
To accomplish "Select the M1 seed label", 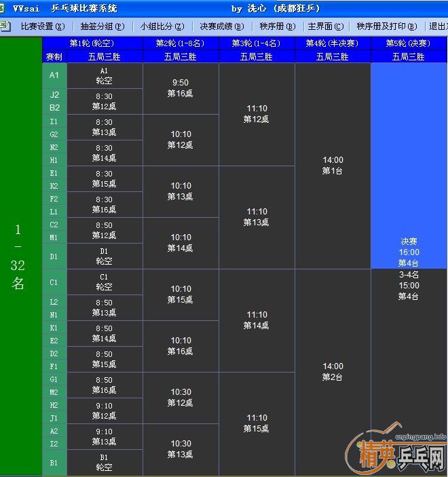I will click(54, 237).
